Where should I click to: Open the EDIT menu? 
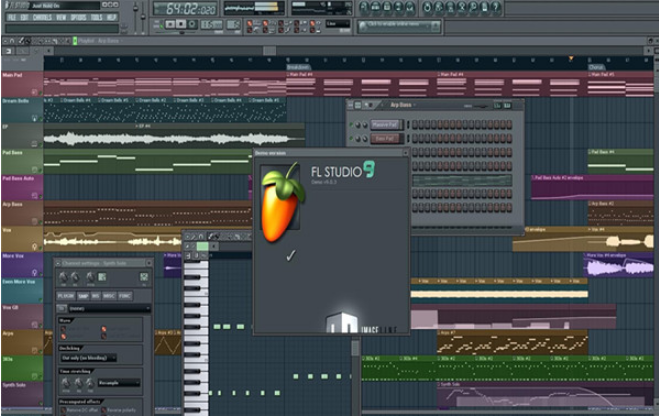coord(24,17)
